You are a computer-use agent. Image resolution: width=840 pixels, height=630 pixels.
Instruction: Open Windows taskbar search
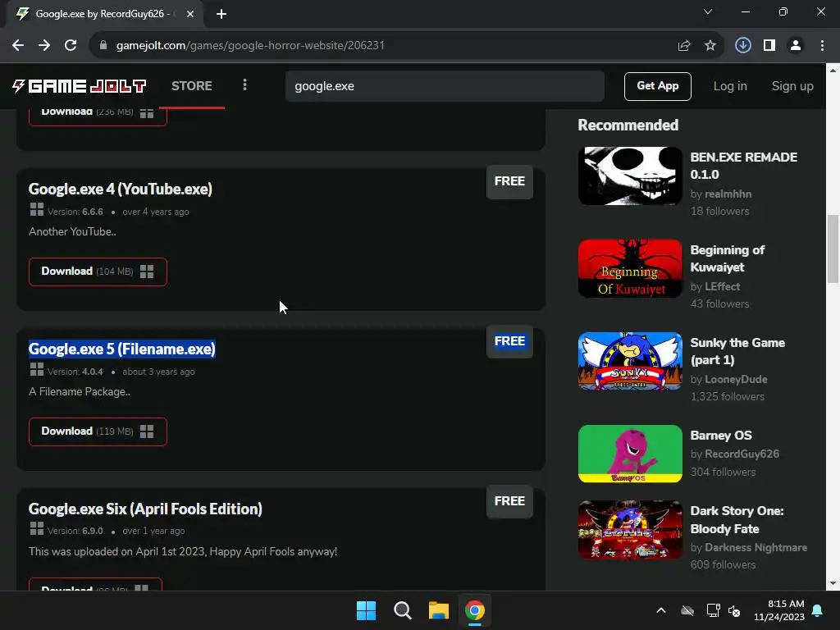point(402,610)
